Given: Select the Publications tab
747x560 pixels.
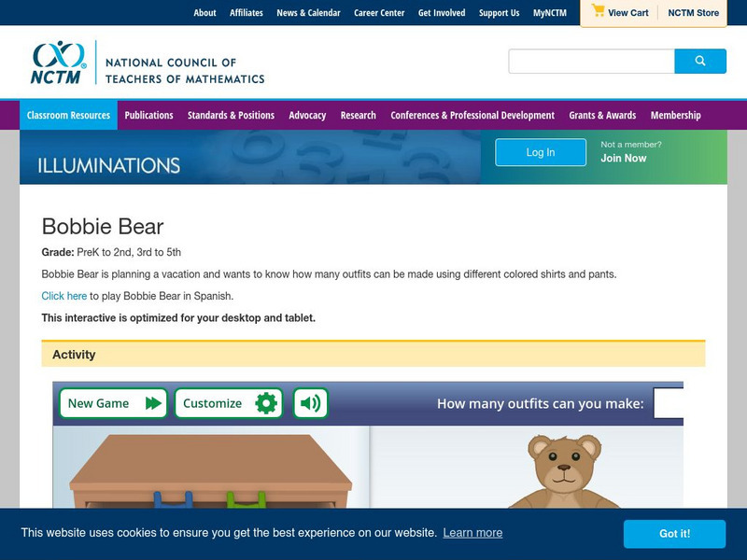Looking at the screenshot, I should tap(148, 115).
